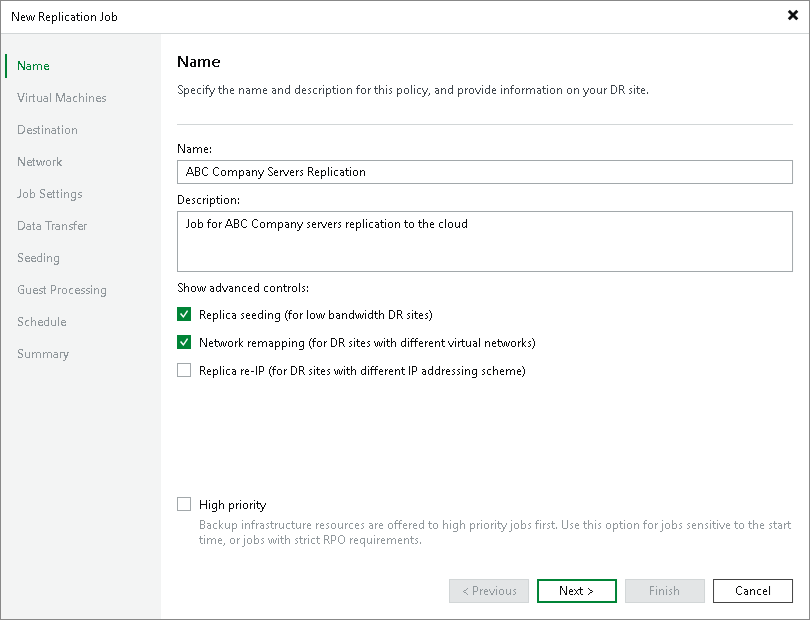This screenshot has width=810, height=620.
Task: Select the Name step in the sidebar
Action: (x=33, y=66)
